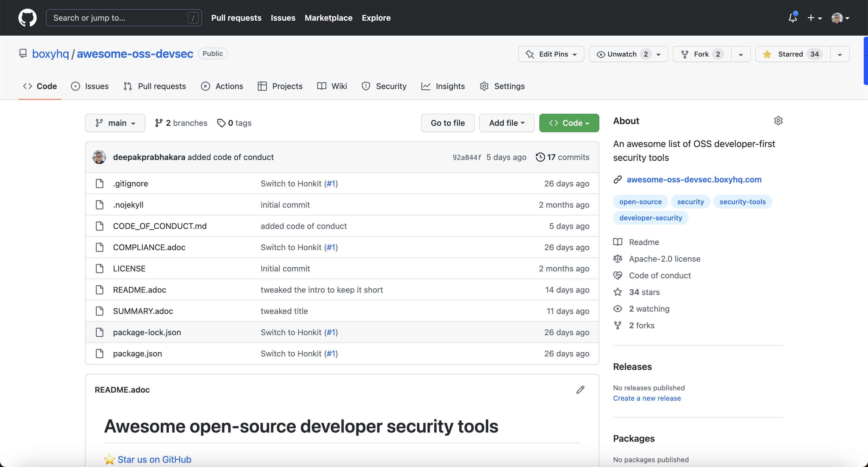Click the tags icon showing 0 tags
Image resolution: width=868 pixels, height=467 pixels.
click(221, 123)
